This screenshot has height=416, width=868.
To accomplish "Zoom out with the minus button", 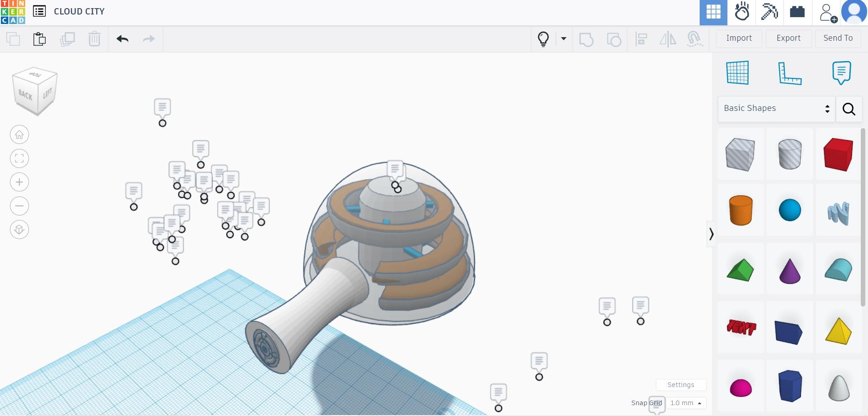I will click(x=19, y=206).
